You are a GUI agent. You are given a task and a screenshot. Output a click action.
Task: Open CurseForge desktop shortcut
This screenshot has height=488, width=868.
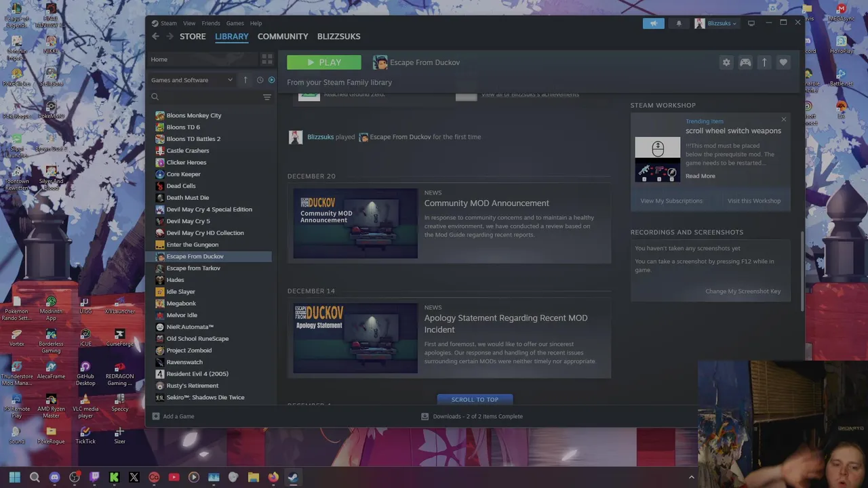pyautogui.click(x=119, y=337)
